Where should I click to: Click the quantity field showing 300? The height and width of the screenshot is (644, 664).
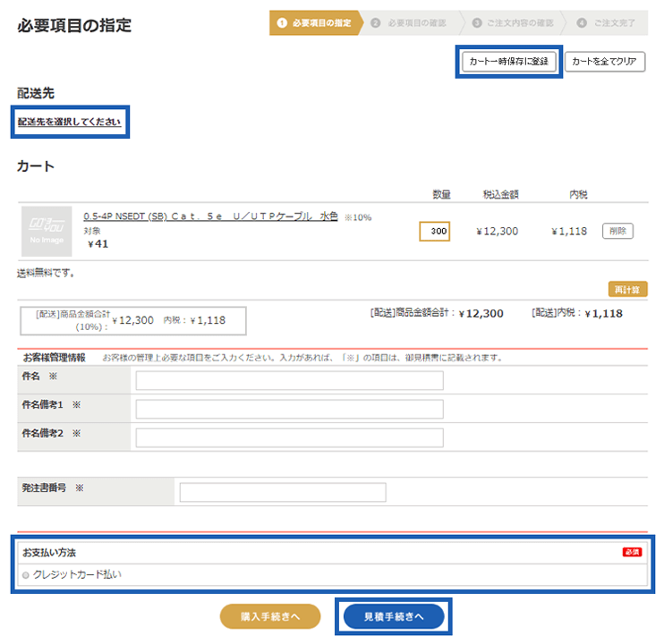(x=435, y=231)
